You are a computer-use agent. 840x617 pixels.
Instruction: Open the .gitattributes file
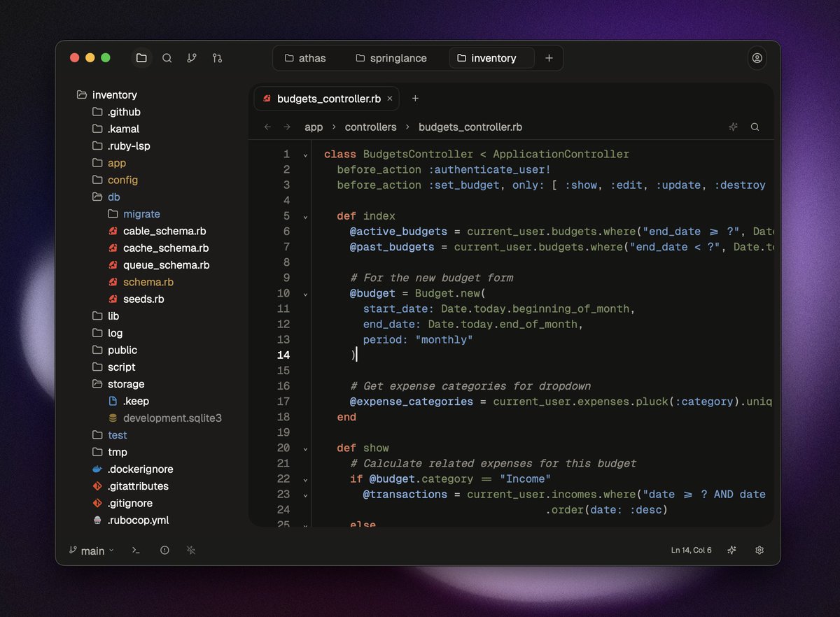(130, 486)
